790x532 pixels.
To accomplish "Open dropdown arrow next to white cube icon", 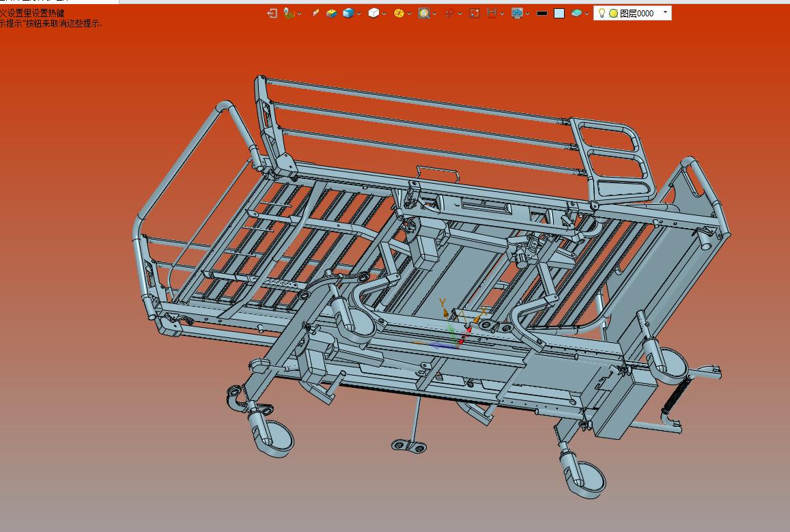I will [x=384, y=14].
